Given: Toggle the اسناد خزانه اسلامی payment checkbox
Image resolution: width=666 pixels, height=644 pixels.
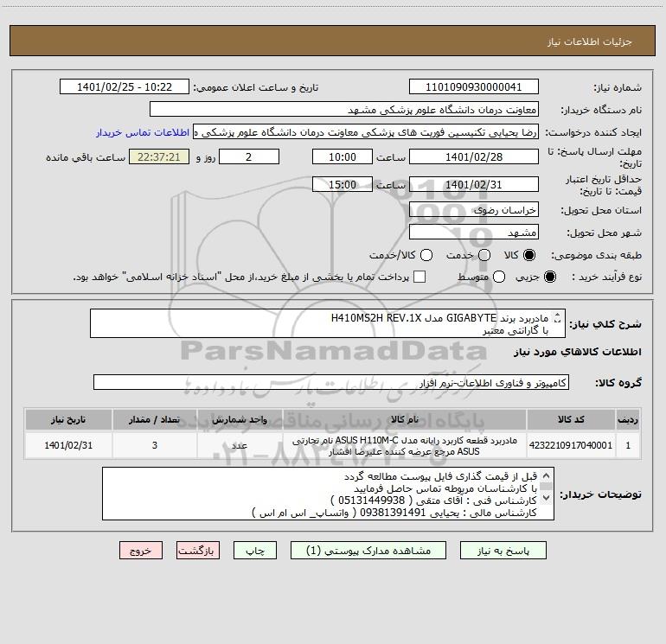Looking at the screenshot, I should (x=419, y=277).
